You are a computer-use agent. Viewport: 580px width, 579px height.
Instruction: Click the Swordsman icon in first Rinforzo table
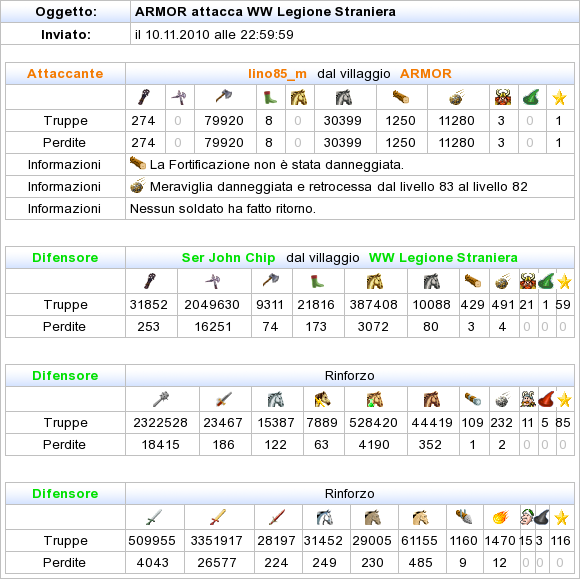224,399
